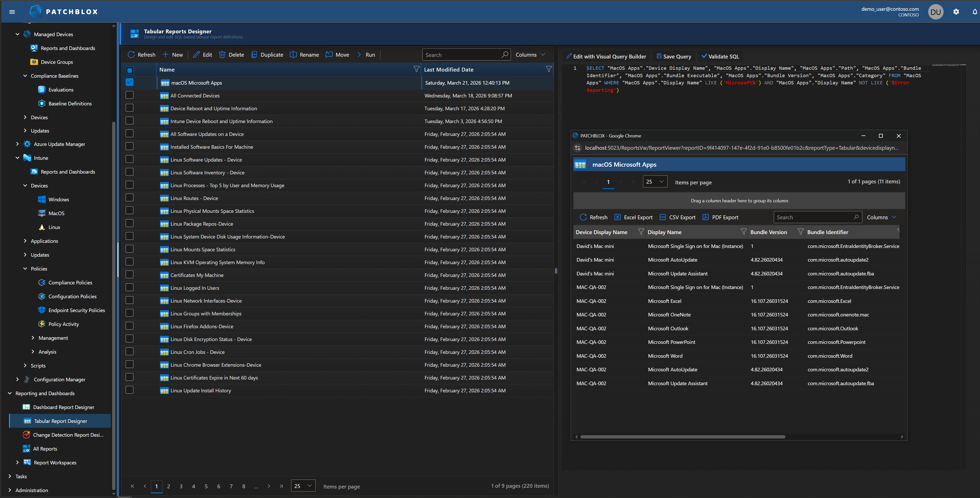This screenshot has height=498, width=980.
Task: Uncheck the macOS Microsoft Apps row checkbox
Action: pyautogui.click(x=130, y=82)
